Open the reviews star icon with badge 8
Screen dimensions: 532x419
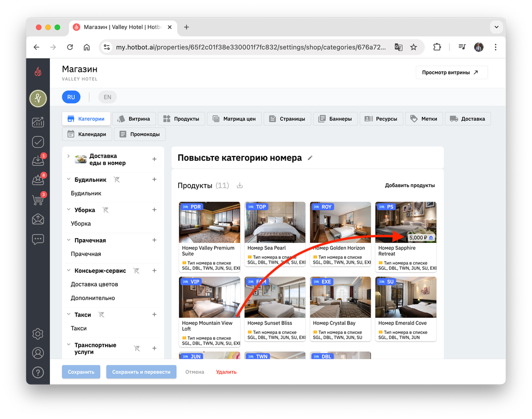point(38,180)
